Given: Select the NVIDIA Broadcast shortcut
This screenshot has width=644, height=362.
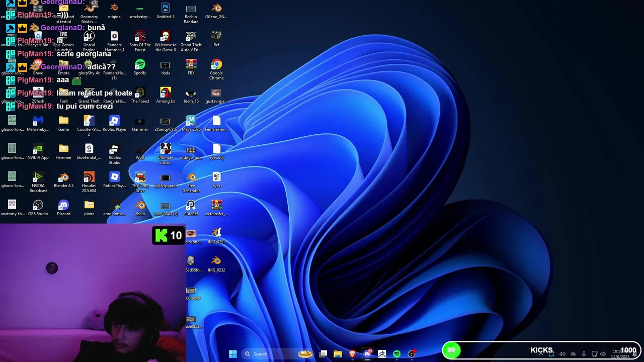Looking at the screenshot, I should point(38,183).
